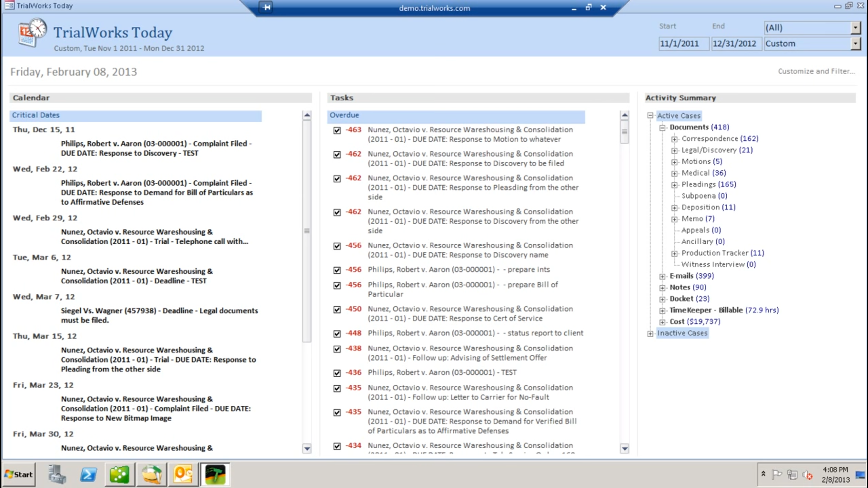Click the Calendar scrollbar thumb

[x=307, y=231]
